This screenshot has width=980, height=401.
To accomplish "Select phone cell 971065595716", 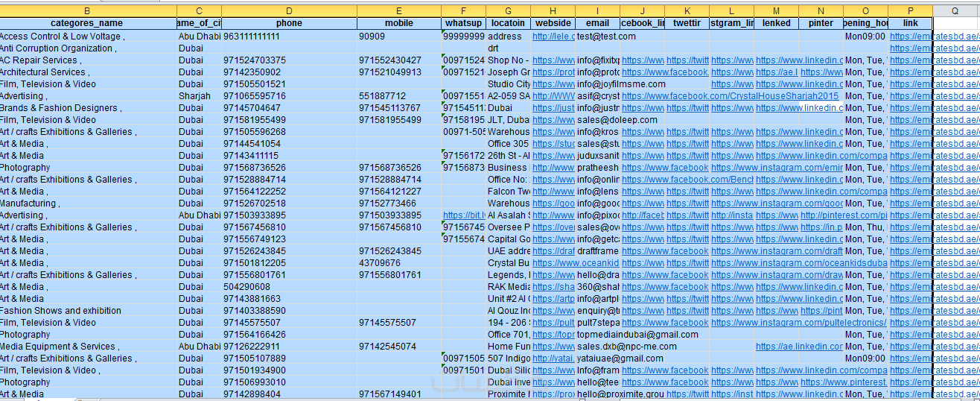I will tap(289, 96).
